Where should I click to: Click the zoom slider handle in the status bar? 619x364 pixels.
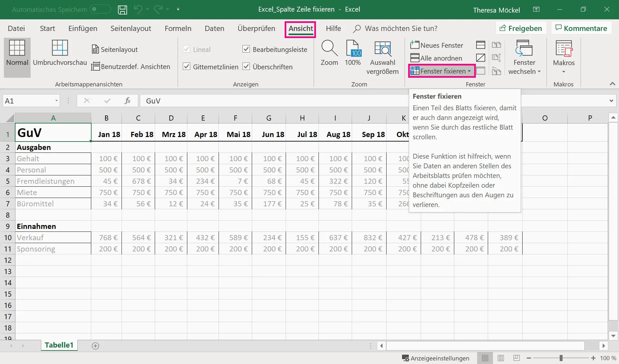(561, 358)
